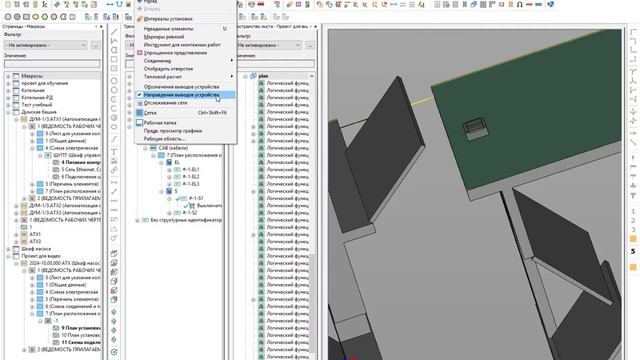Toggle 'Маркеры ревизий' option
Screen dimensions: 640x360
point(185,37)
